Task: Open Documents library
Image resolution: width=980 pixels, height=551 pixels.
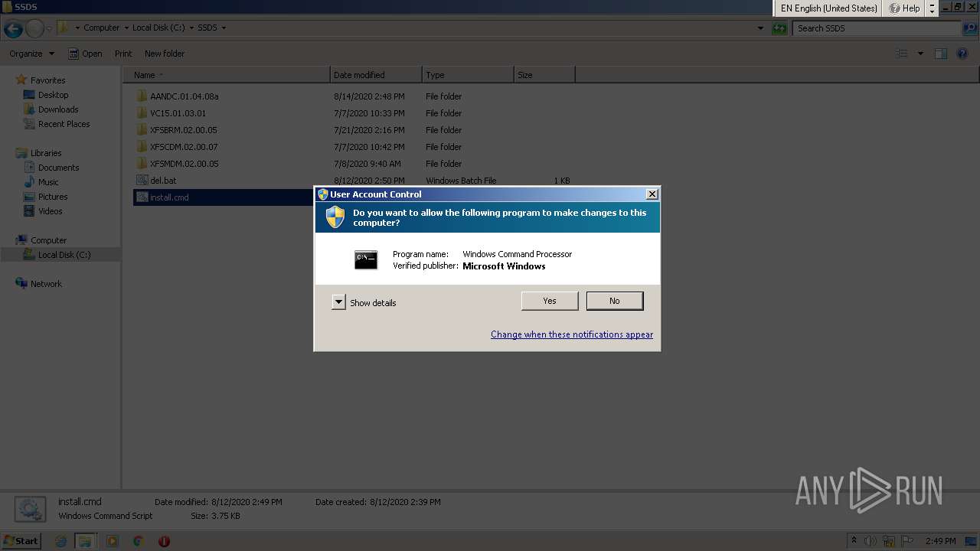Action: (58, 168)
